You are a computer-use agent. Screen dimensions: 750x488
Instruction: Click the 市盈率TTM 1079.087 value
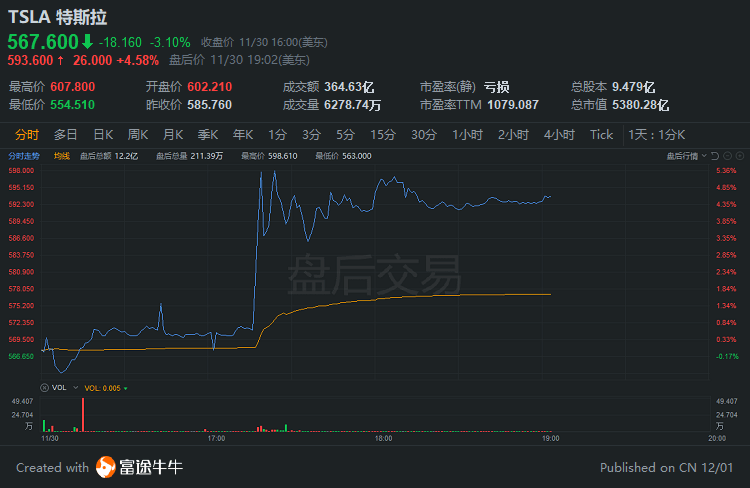coord(513,104)
